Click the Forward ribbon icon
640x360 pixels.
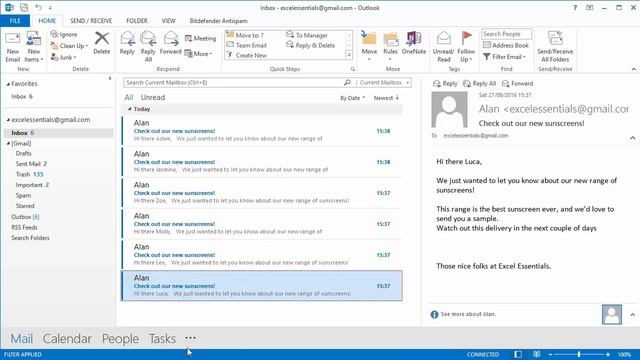tap(171, 43)
